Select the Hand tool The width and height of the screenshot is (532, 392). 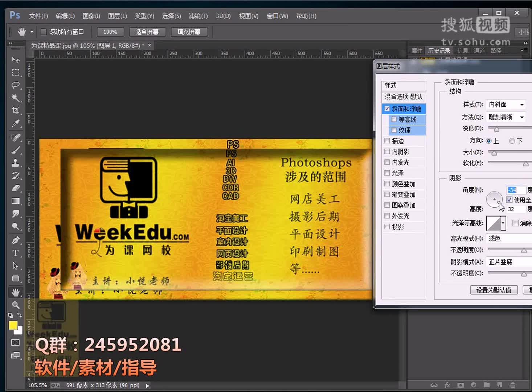pyautogui.click(x=15, y=292)
